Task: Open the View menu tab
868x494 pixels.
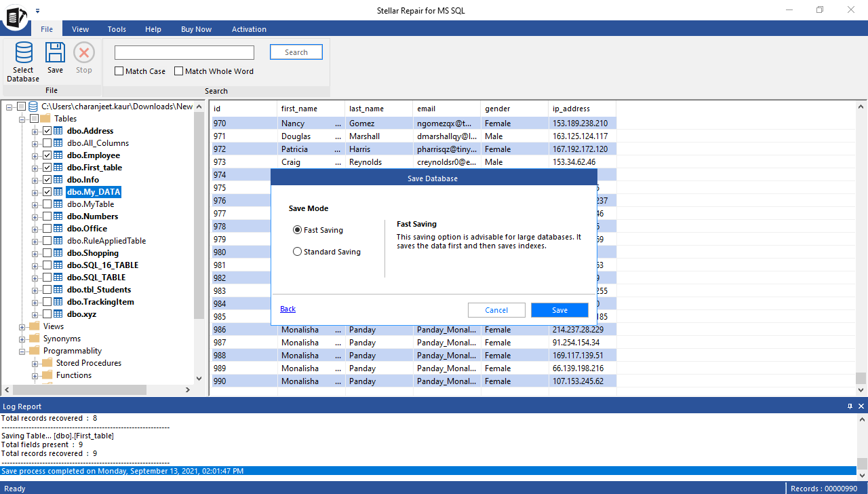Action: 81,29
